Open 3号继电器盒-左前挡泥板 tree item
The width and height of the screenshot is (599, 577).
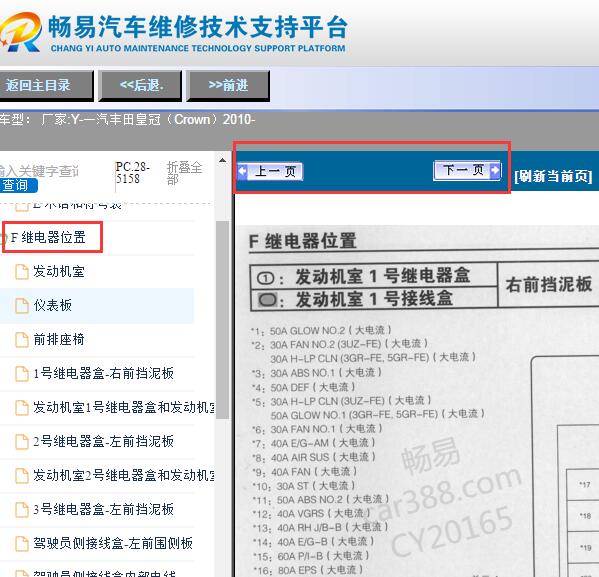pos(104,509)
